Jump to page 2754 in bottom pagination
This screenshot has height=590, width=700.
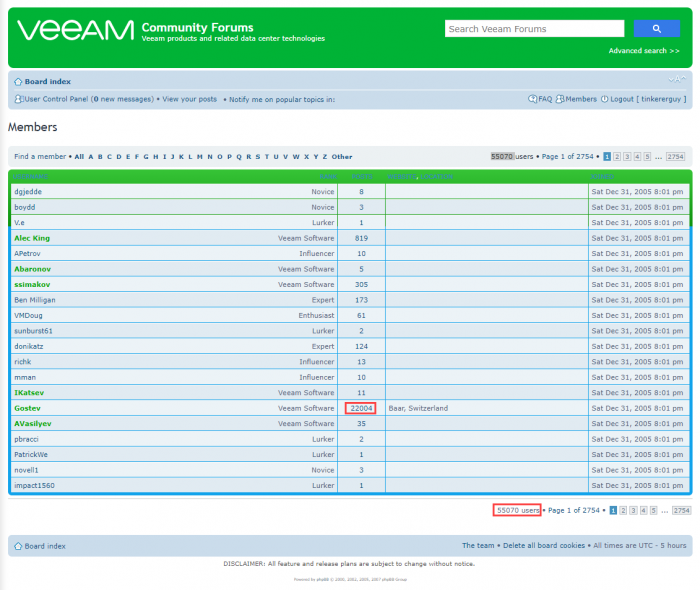681,510
